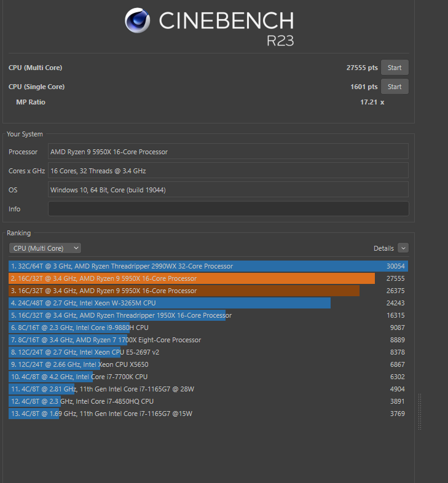Click the Cores x GHz field
The width and height of the screenshot is (448, 483).
(x=229, y=171)
